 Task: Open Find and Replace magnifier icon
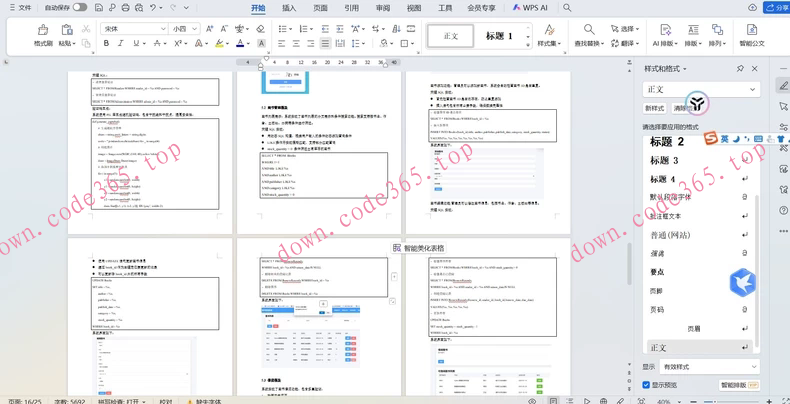589,31
